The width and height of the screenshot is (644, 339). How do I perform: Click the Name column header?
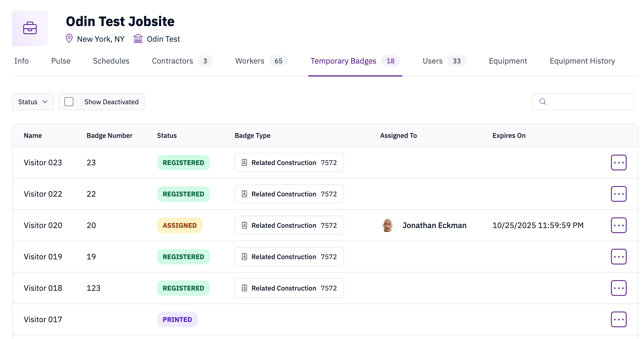pos(33,136)
